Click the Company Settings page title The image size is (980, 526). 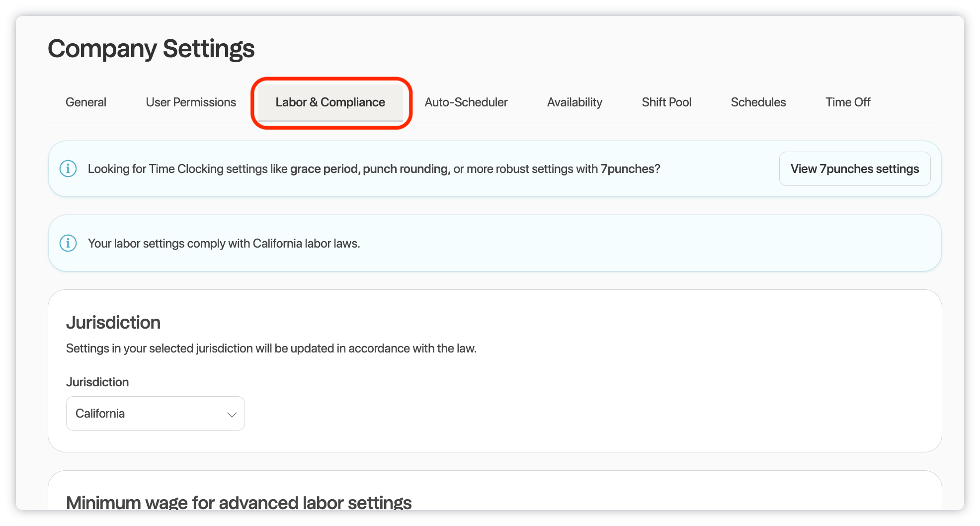151,49
